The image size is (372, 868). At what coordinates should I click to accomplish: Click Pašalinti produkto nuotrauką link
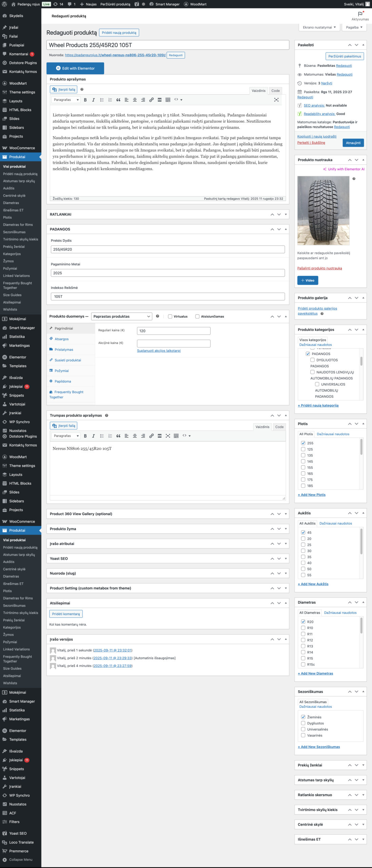319,268
